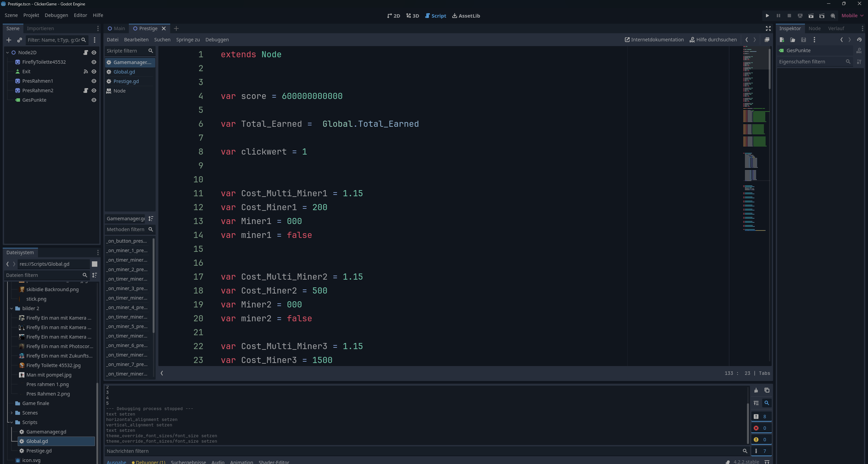Viewport: 868px width, 464px height.
Task: Open documentation for the GesPunkte node
Action: point(859,51)
